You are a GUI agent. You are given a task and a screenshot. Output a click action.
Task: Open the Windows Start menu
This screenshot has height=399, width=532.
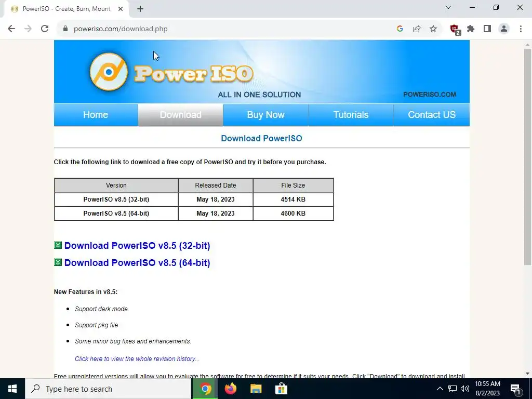click(12, 389)
